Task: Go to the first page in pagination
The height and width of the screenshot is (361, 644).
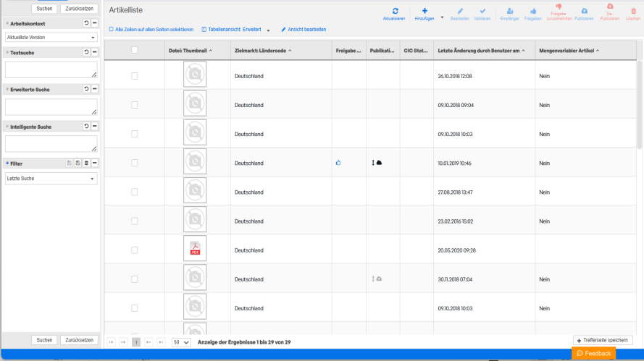Action: pyautogui.click(x=111, y=342)
